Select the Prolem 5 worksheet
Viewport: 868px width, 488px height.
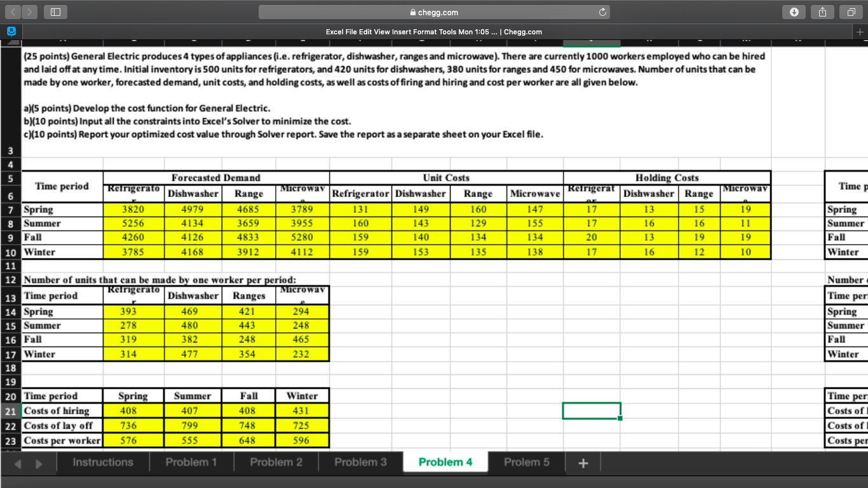[x=527, y=463]
